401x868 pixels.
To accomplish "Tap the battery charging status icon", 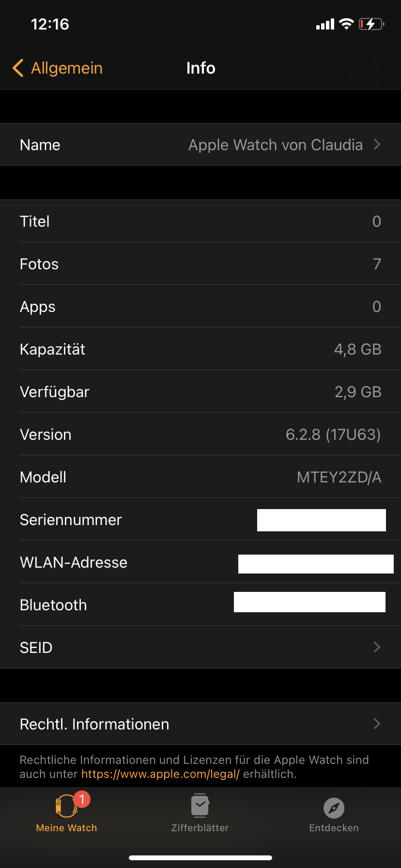I will coord(371,24).
